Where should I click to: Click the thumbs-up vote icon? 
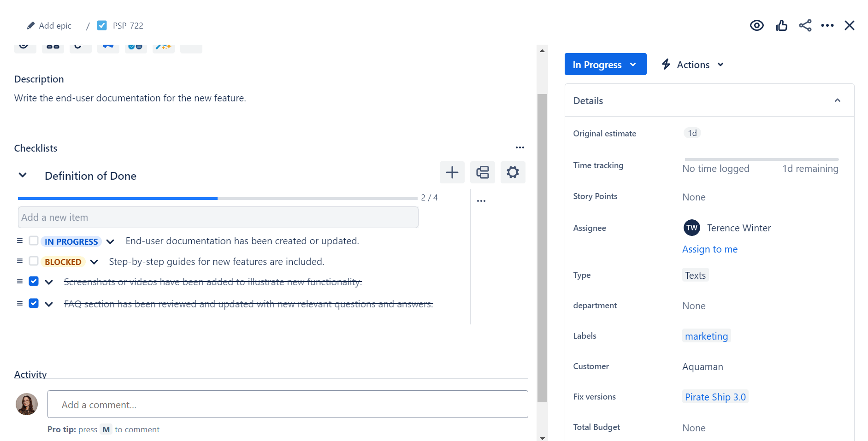(x=781, y=25)
